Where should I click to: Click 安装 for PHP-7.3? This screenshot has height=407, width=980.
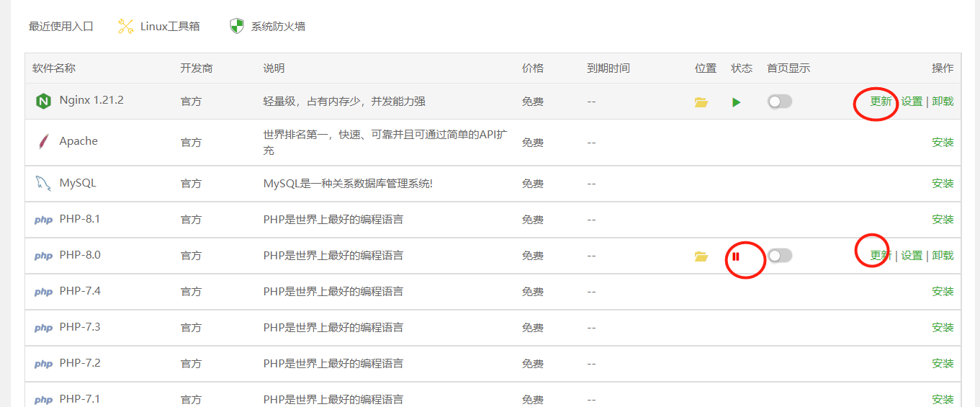click(943, 328)
